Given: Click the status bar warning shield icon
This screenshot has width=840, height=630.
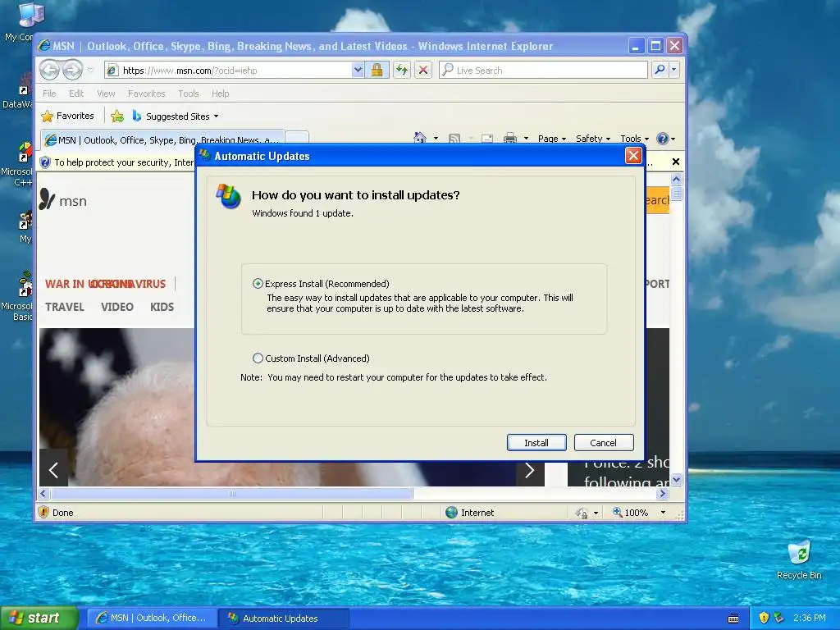Looking at the screenshot, I should (44, 512).
